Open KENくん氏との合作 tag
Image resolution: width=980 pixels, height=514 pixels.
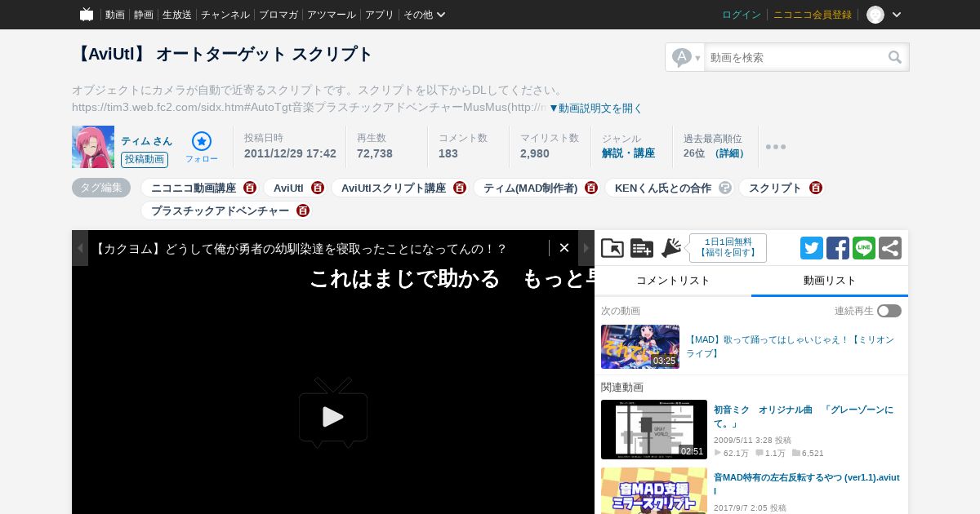pyautogui.click(x=663, y=188)
